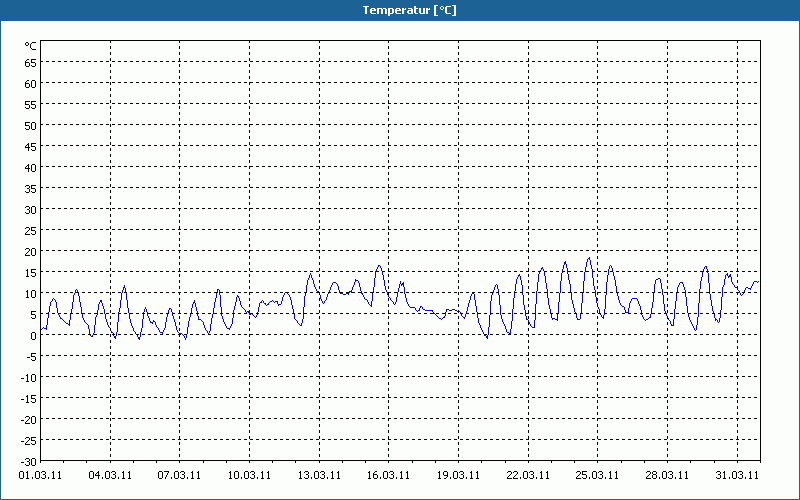Click the -30 y-axis label

(x=29, y=462)
